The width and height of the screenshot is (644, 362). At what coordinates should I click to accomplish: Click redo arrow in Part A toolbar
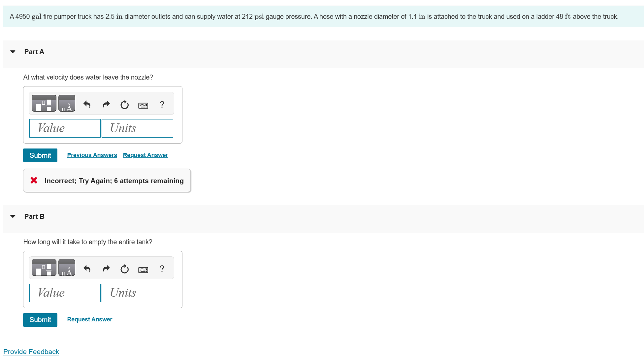pos(106,105)
